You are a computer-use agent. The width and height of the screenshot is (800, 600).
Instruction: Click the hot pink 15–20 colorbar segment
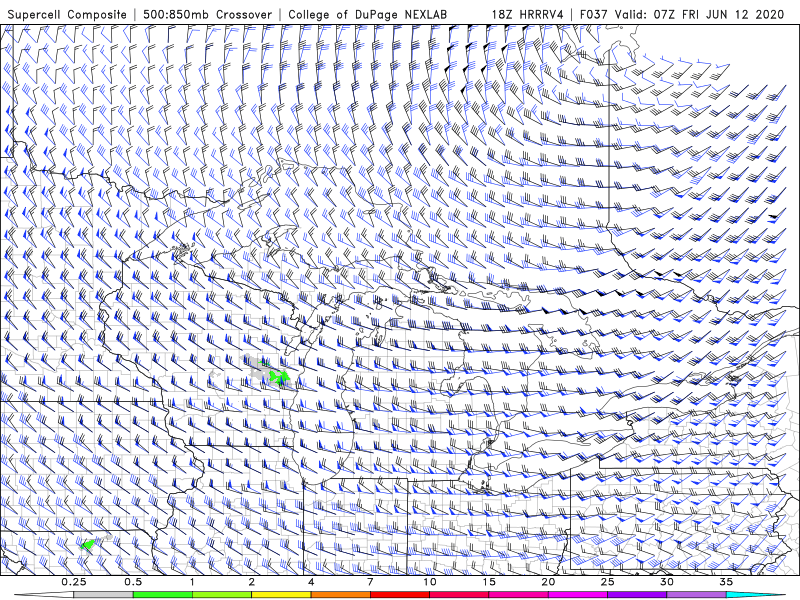tap(518, 595)
